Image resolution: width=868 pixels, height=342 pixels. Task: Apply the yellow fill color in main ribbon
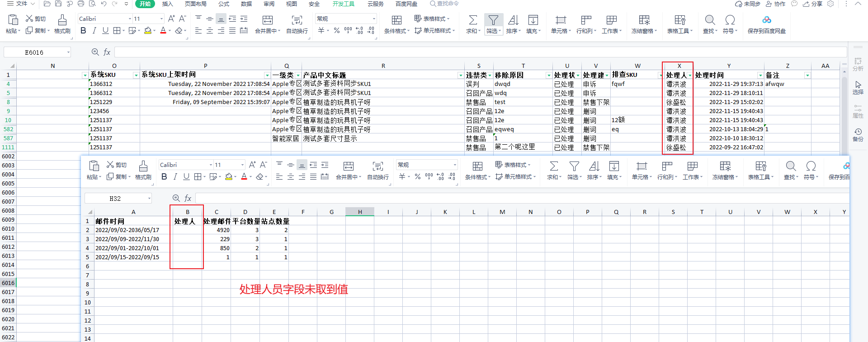[x=148, y=30]
